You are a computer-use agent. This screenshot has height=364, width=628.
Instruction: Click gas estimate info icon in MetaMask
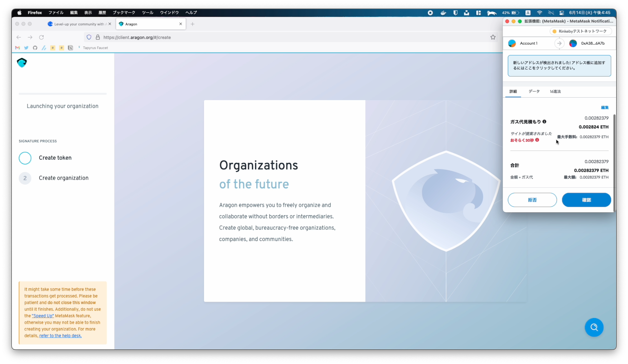pyautogui.click(x=544, y=122)
